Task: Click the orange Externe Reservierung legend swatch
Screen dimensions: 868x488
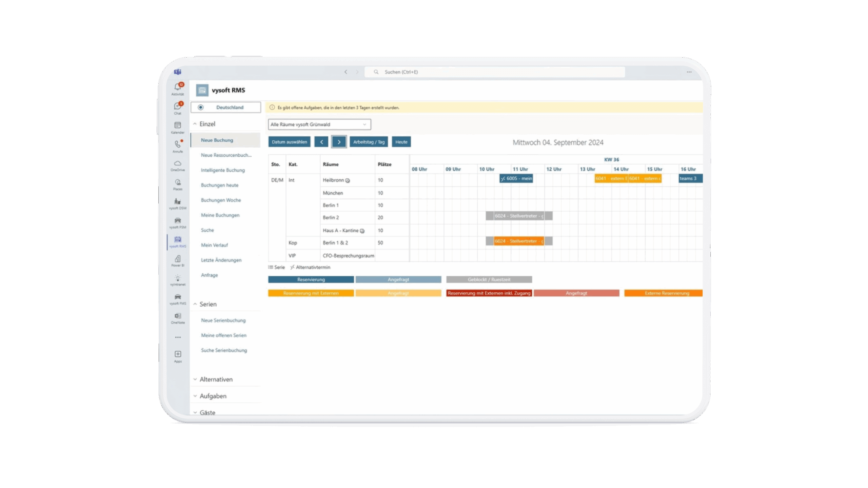Action: coord(663,293)
